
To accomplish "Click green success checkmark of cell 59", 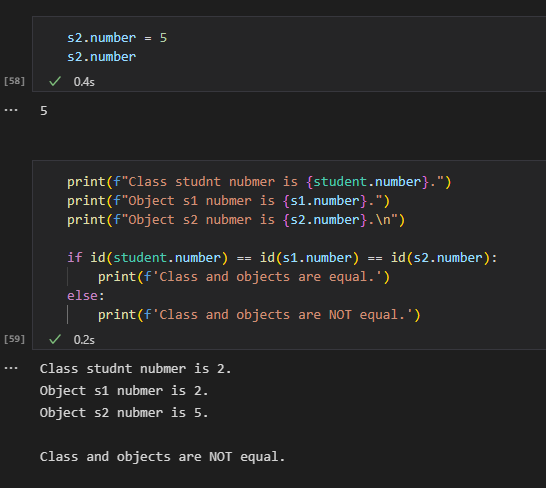I will tap(55, 339).
